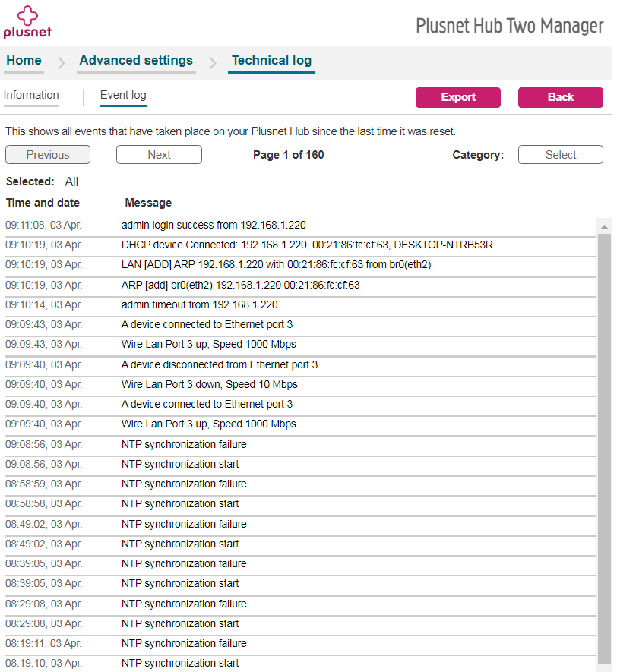Viewport: 617px width, 672px height.
Task: Open Advanced settings breadcrumb
Action: pyautogui.click(x=136, y=61)
